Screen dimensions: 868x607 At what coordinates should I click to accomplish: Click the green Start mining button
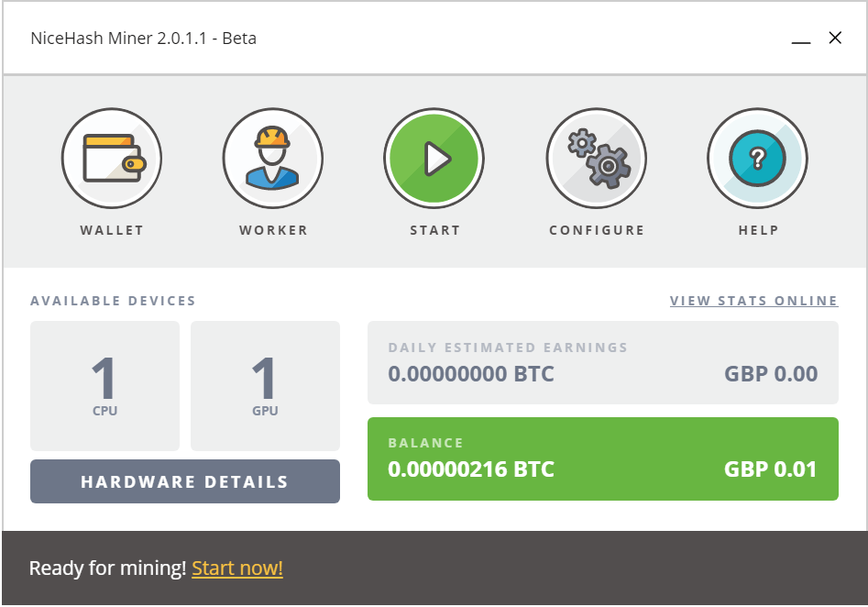[x=434, y=159]
